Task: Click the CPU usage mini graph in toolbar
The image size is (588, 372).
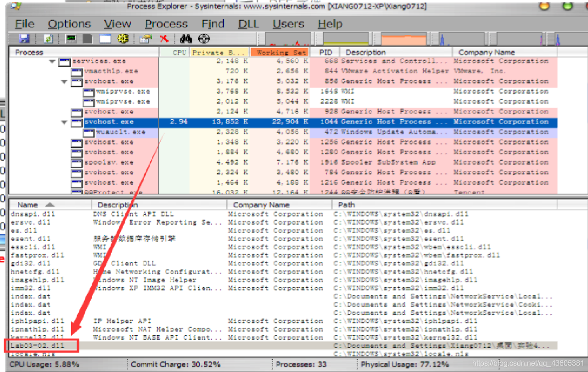Action: coord(289,39)
